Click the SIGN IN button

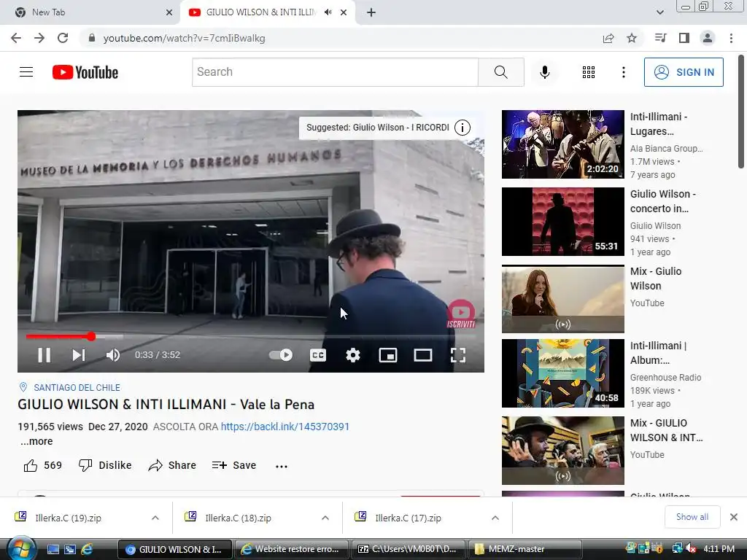(x=684, y=72)
